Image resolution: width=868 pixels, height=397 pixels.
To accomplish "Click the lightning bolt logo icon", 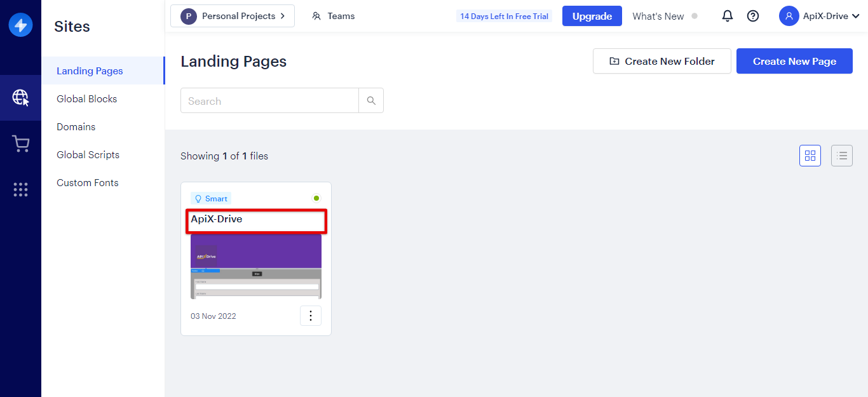I will tap(20, 25).
